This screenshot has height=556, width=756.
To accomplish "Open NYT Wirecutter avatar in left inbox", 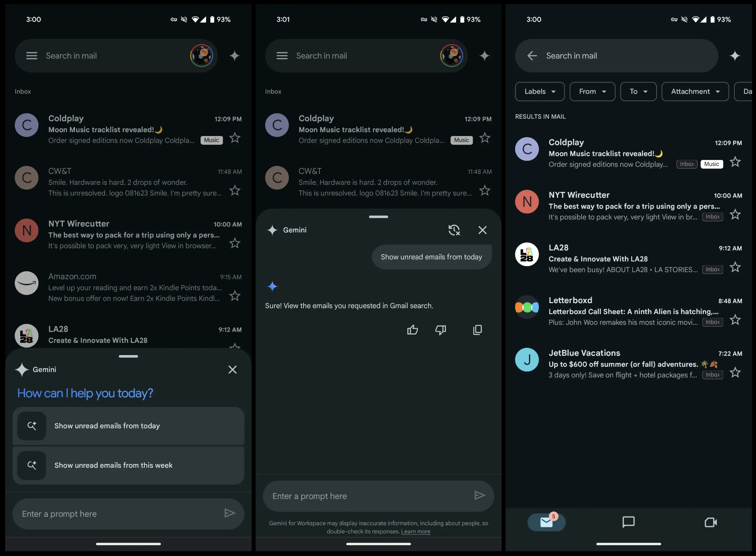I will [x=27, y=231].
